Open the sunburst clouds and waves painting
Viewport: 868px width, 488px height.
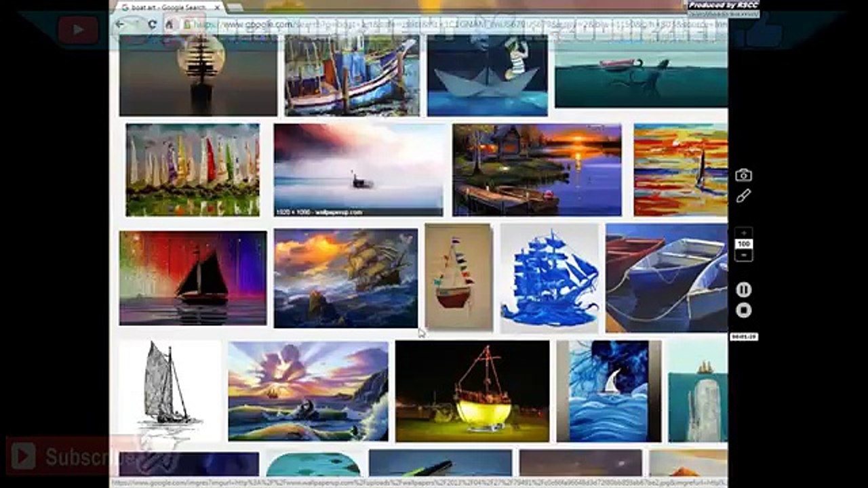309,391
